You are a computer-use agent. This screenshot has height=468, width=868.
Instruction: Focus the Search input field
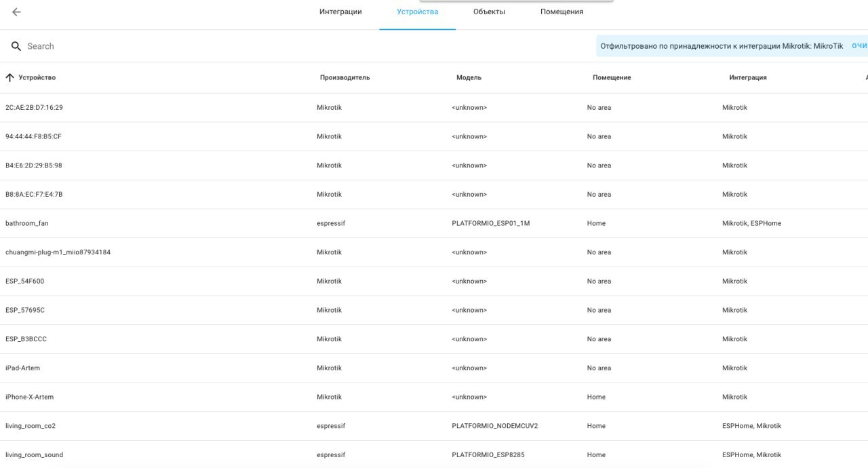coord(298,46)
